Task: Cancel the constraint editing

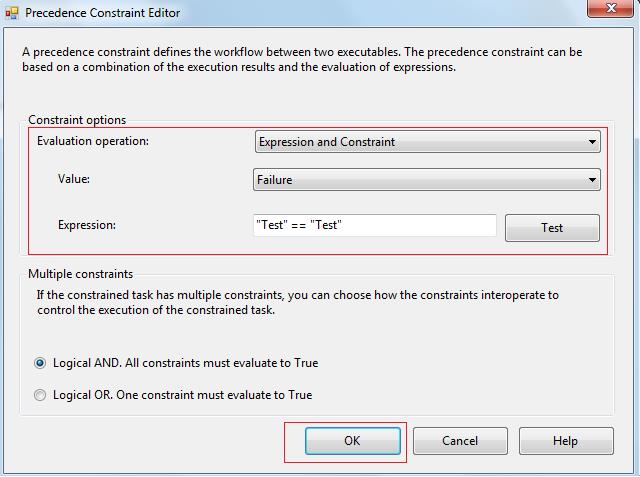Action: click(460, 441)
